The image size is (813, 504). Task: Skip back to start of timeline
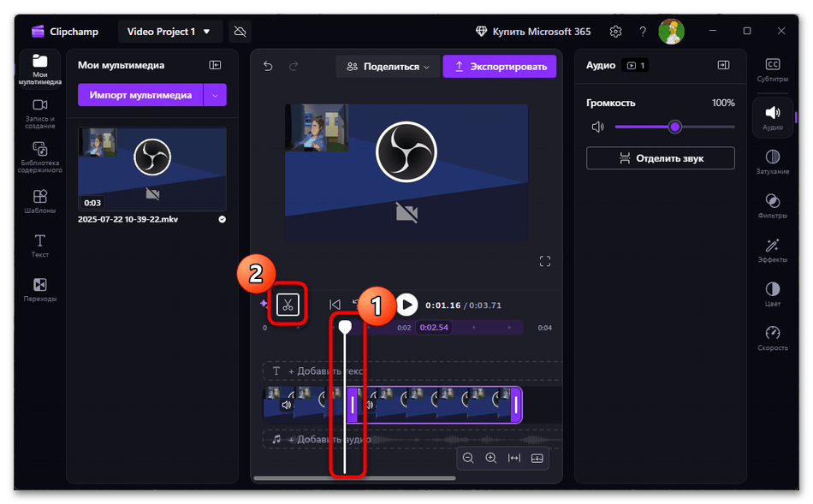click(x=335, y=305)
